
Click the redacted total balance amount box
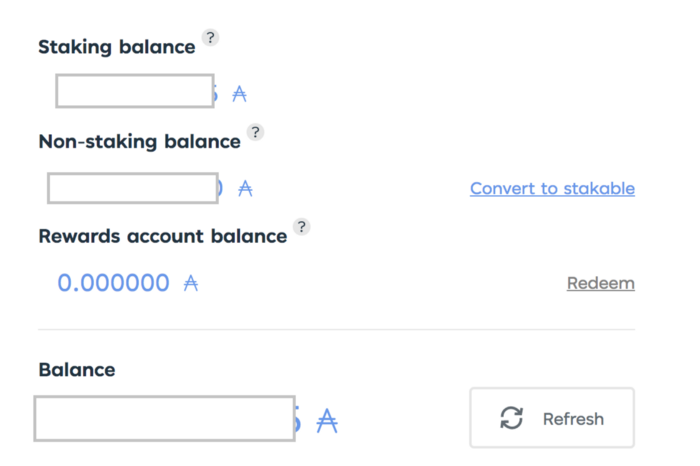point(164,418)
